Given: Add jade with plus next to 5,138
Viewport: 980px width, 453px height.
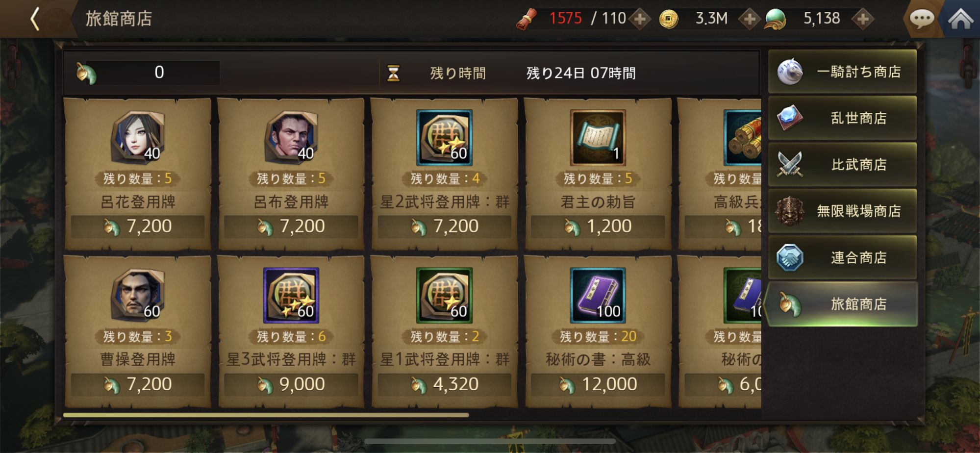Looking at the screenshot, I should pyautogui.click(x=863, y=19).
